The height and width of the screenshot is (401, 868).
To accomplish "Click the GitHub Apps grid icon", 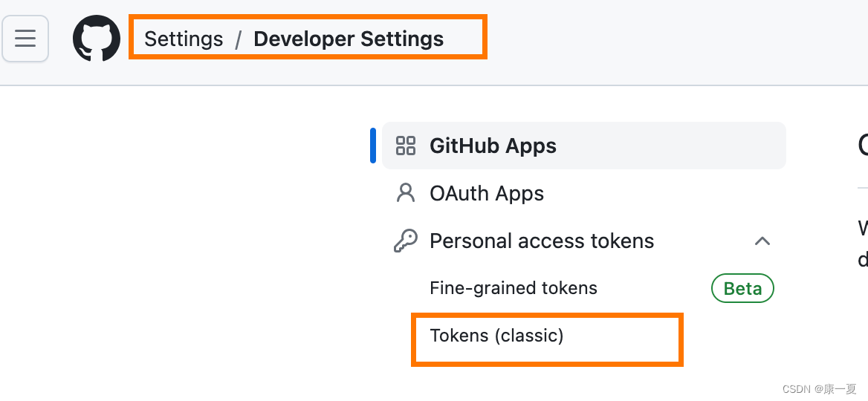I will point(406,146).
